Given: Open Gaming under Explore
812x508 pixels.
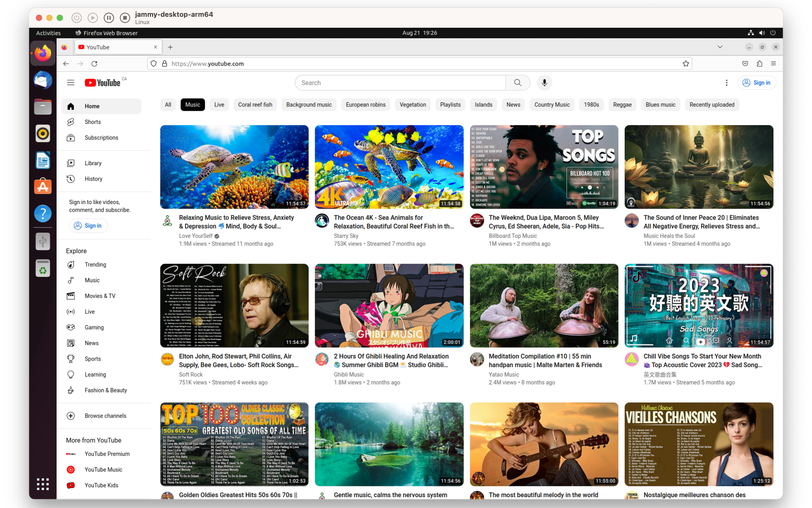Looking at the screenshot, I should [x=101, y=327].
